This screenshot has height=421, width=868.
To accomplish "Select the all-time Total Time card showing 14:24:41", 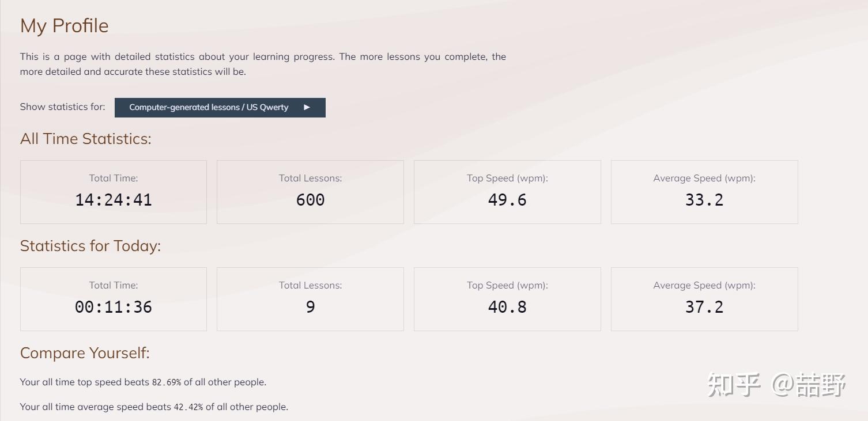I will tap(114, 192).
